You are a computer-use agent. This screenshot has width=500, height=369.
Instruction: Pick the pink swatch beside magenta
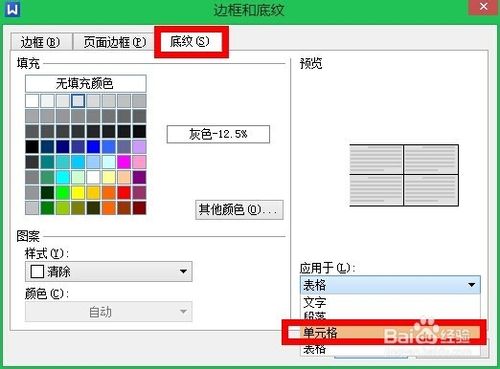(x=139, y=162)
